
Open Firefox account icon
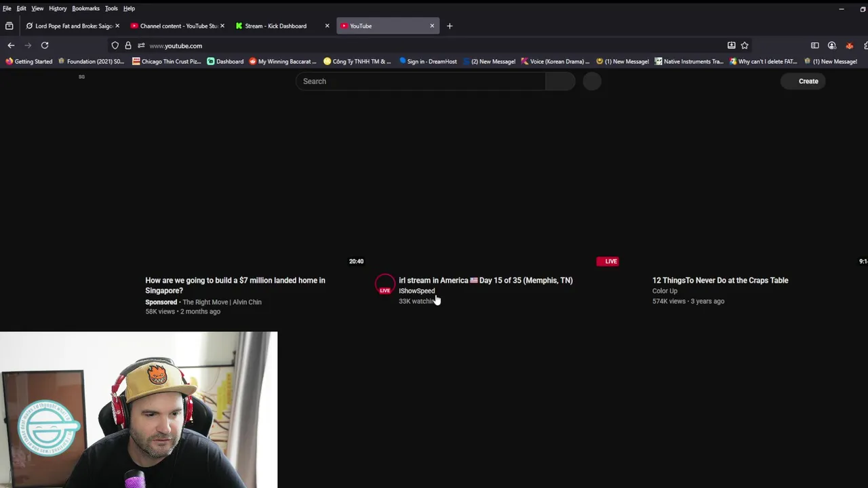(x=832, y=45)
